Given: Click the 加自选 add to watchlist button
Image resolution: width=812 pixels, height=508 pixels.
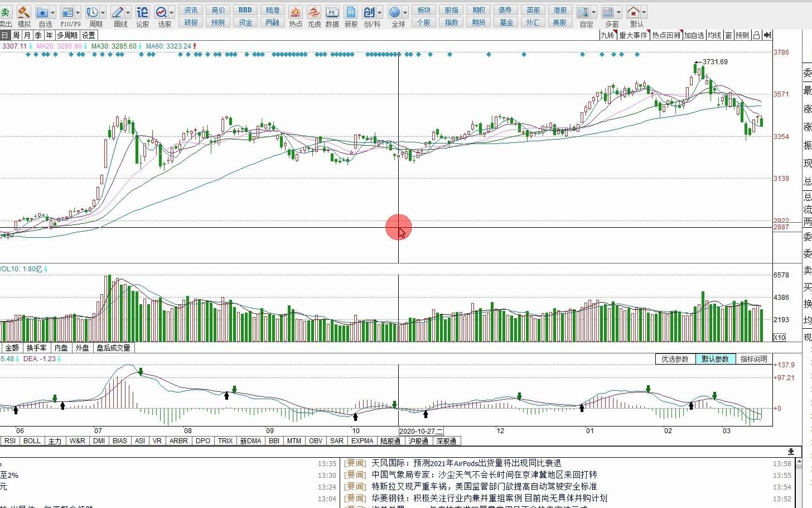Looking at the screenshot, I should tap(694, 35).
